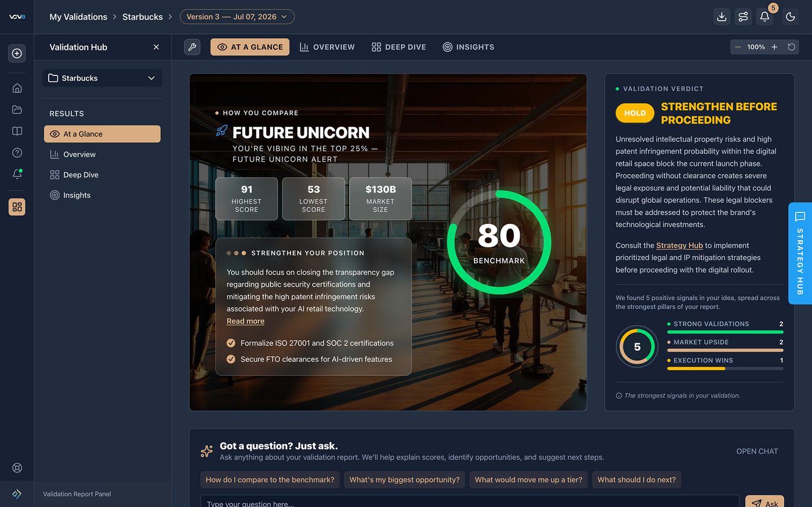The image size is (812, 507).
Task: Click the Read more link
Action: click(245, 321)
